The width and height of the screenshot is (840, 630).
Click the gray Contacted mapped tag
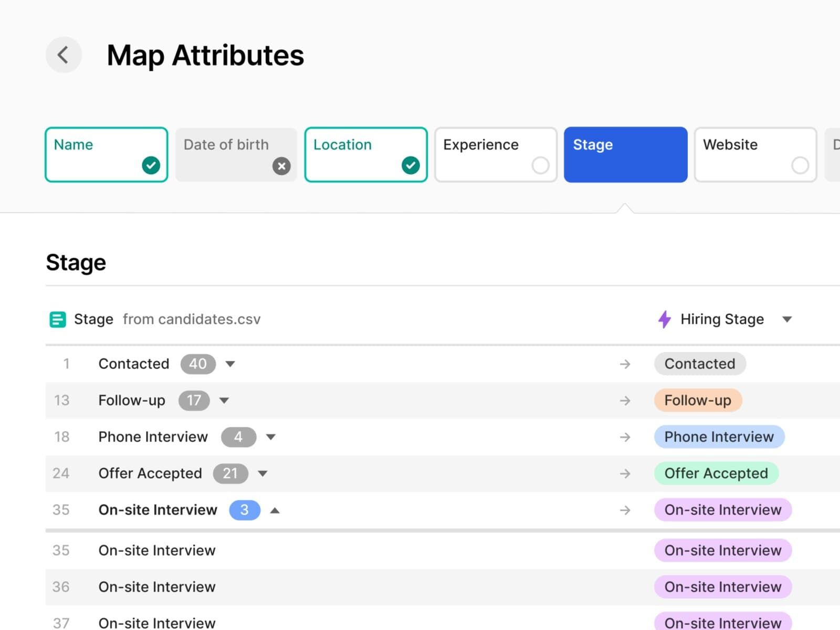[700, 364]
